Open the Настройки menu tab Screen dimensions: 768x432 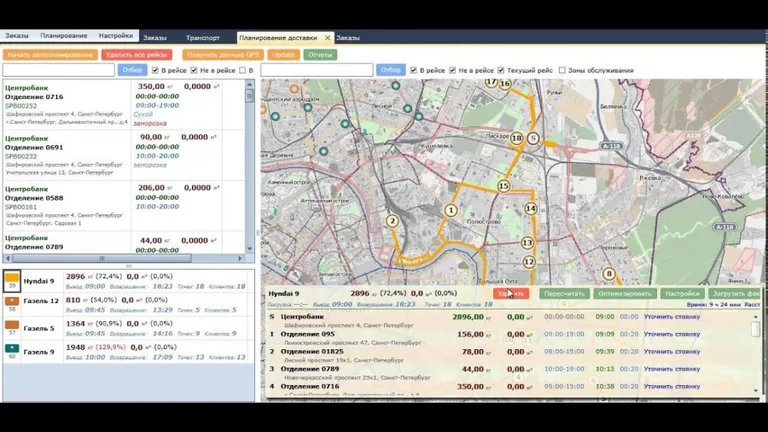116,36
